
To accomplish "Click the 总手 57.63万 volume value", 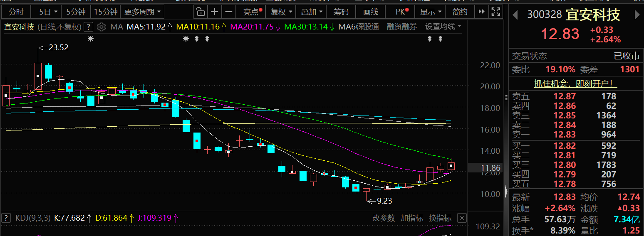I will (x=560, y=219).
